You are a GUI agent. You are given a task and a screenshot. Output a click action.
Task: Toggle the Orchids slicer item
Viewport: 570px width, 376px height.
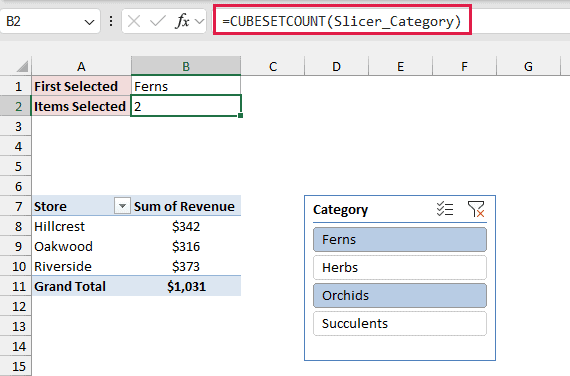pos(400,296)
